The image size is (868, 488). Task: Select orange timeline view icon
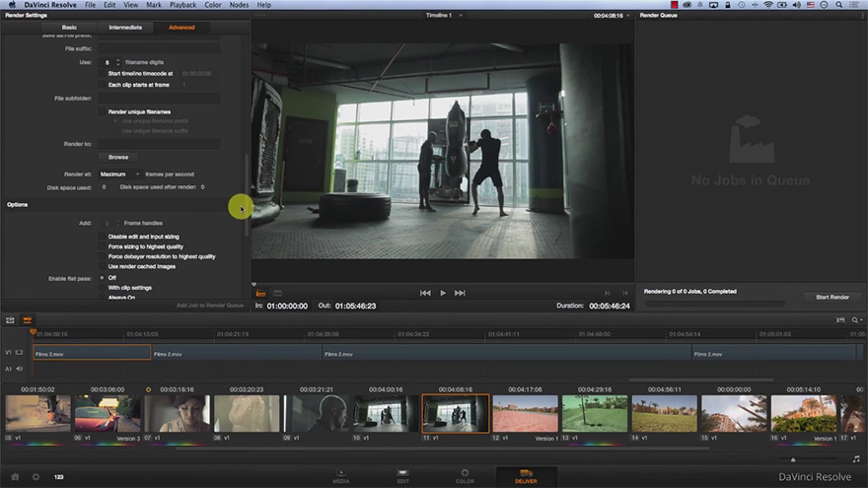(28, 319)
